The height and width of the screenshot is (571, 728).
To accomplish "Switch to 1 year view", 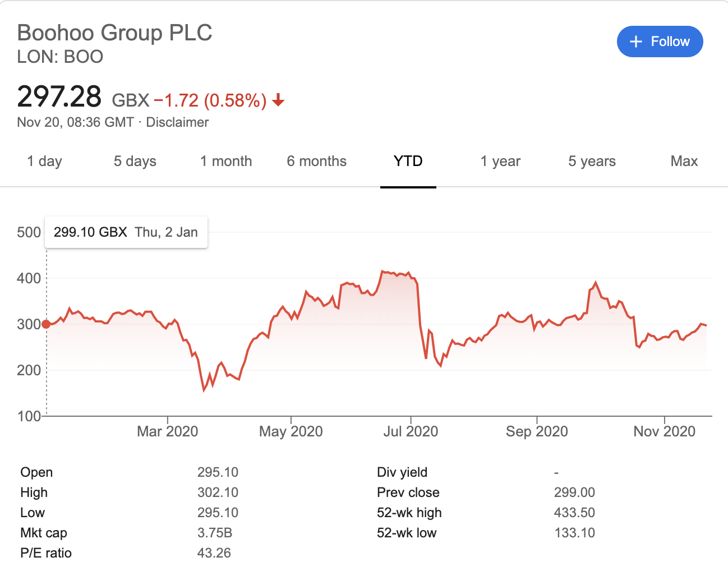I will pos(500,162).
